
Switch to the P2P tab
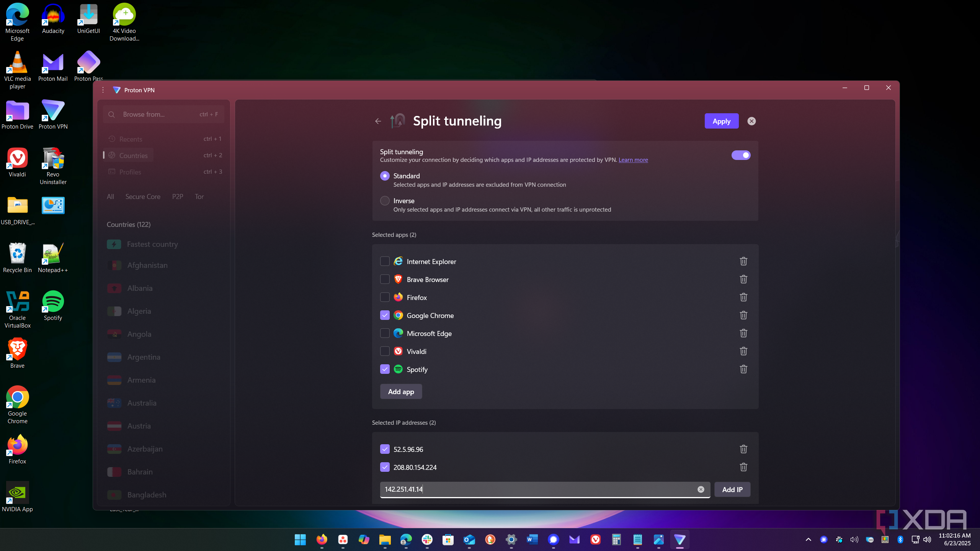point(178,197)
